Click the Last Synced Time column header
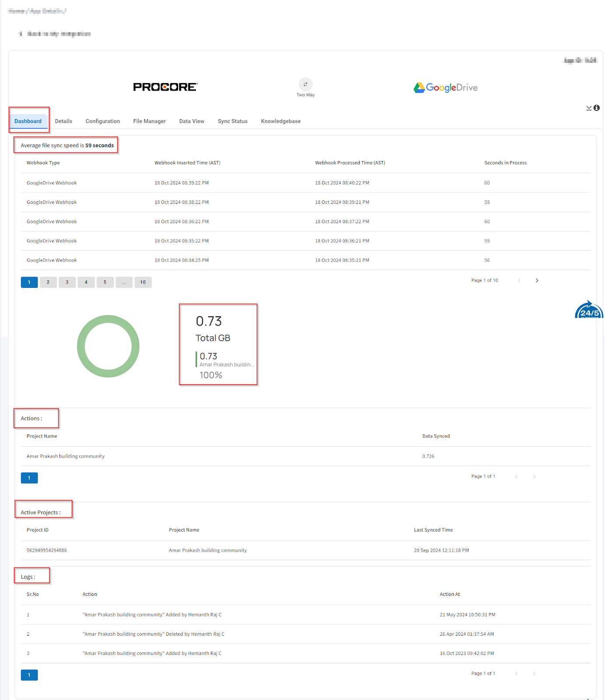Screen dimensions: 605x700 [x=434, y=530]
